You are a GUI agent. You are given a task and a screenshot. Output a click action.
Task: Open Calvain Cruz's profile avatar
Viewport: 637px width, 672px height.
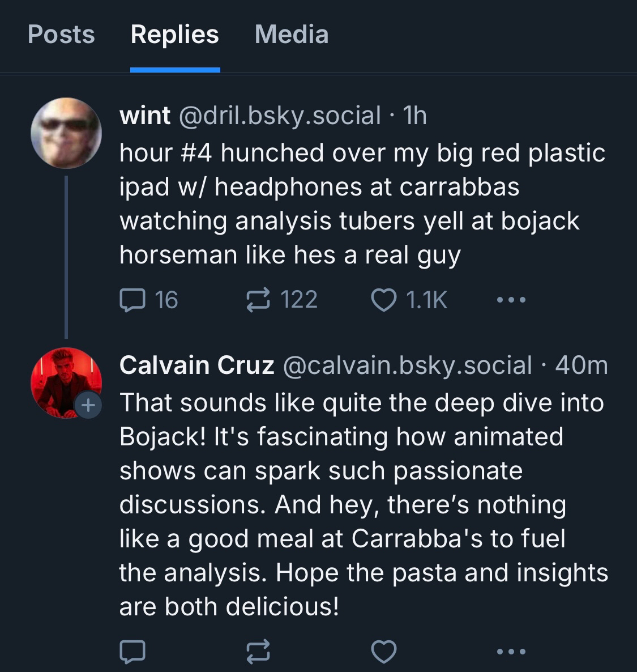click(63, 381)
